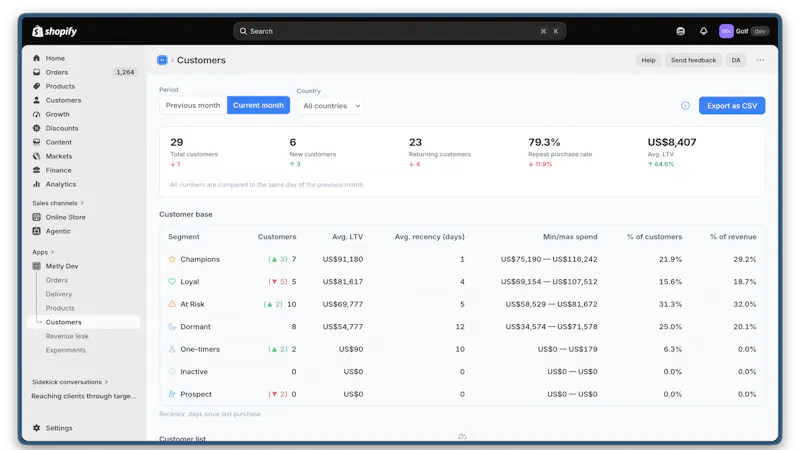The height and width of the screenshot is (450, 800).
Task: Click the DA button
Action: coord(736,60)
